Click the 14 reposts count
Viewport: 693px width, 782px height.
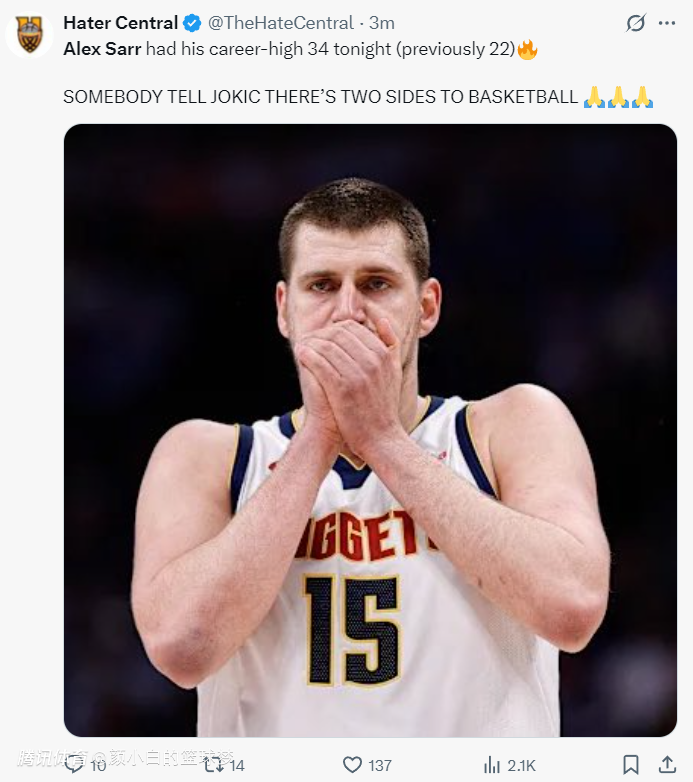pyautogui.click(x=237, y=765)
